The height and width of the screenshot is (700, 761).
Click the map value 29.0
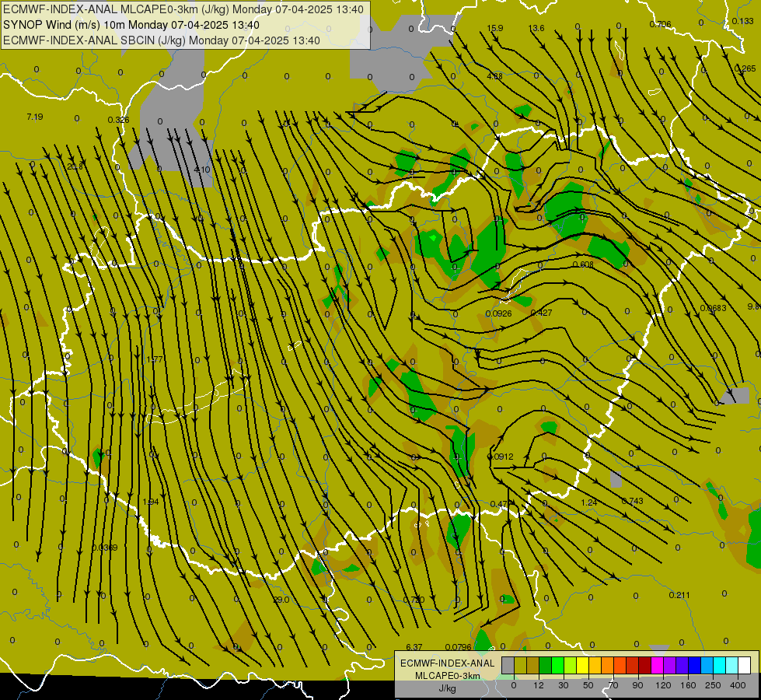coord(281,600)
